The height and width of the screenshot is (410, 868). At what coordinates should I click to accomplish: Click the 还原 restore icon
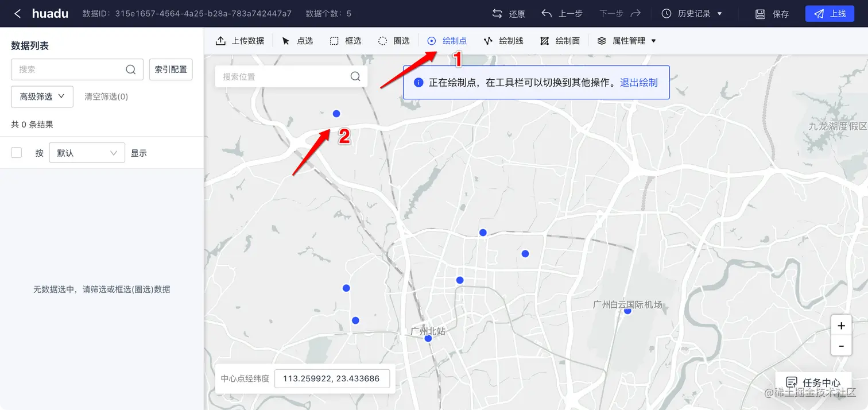pyautogui.click(x=497, y=13)
